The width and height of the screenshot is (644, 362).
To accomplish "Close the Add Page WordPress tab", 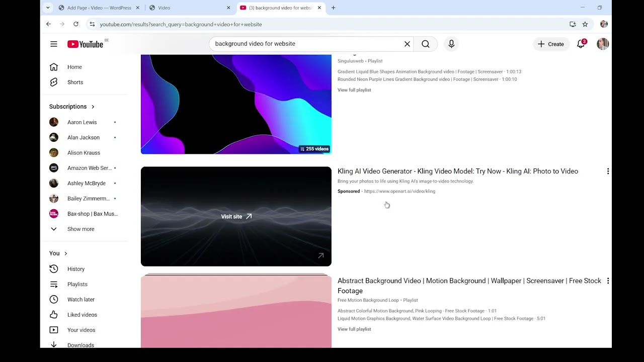I will [x=138, y=8].
